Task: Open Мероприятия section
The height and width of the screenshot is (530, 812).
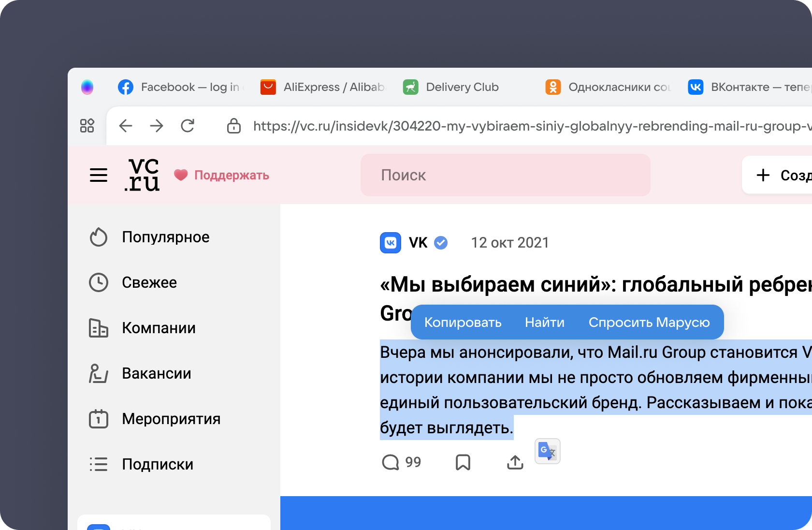Action: click(171, 419)
